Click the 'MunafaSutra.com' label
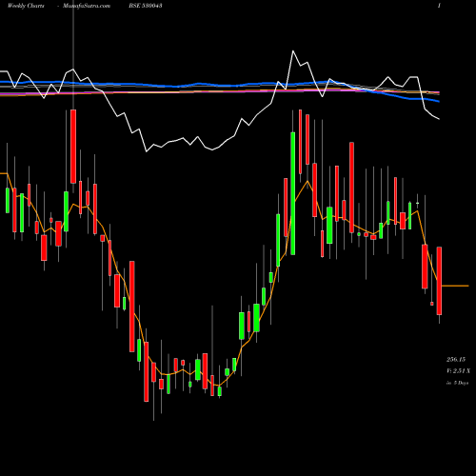The image size is (476, 476). coord(87,6)
